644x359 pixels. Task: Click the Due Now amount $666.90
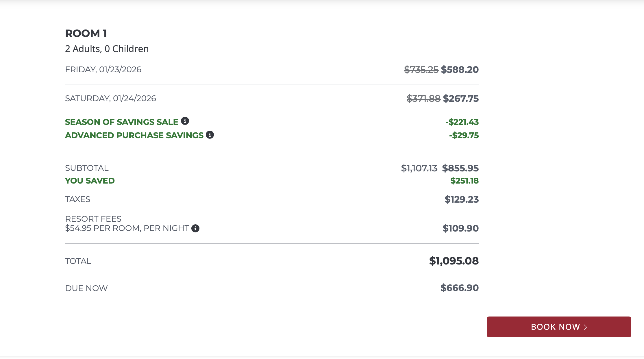460,288
